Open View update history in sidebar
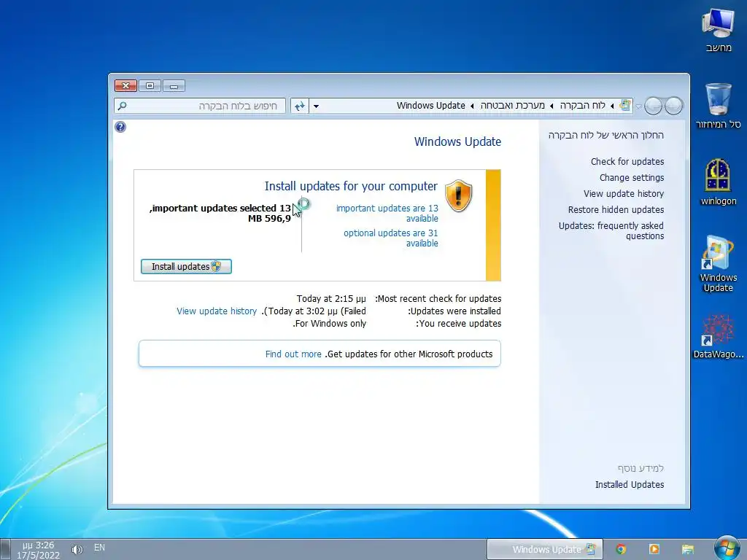Screen dimensions: 747x560 [x=624, y=193]
